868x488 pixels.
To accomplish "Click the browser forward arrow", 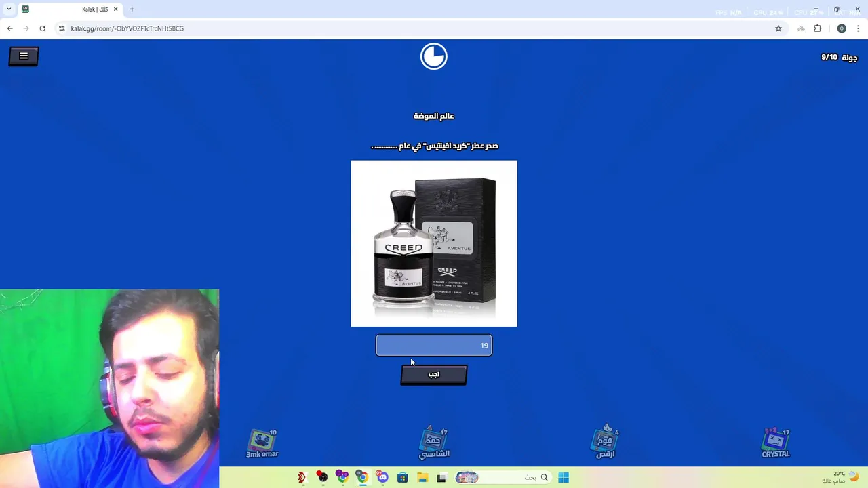I will (x=26, y=28).
